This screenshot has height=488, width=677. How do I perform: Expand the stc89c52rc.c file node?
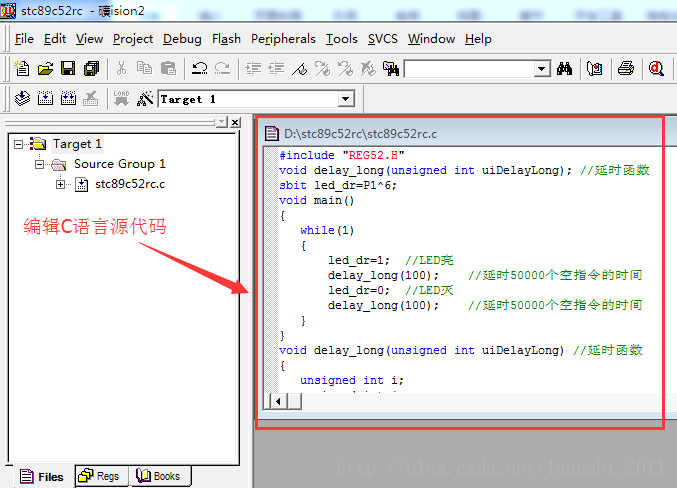tap(60, 184)
